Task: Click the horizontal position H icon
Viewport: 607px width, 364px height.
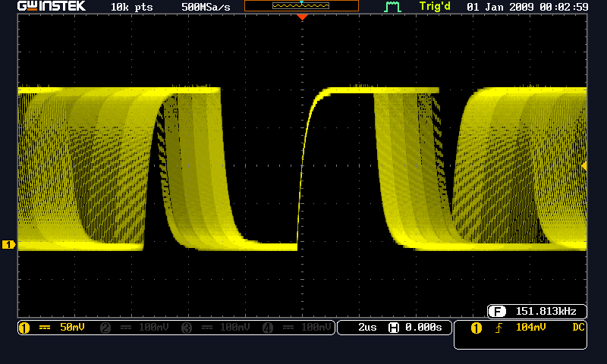Action: tap(393, 328)
